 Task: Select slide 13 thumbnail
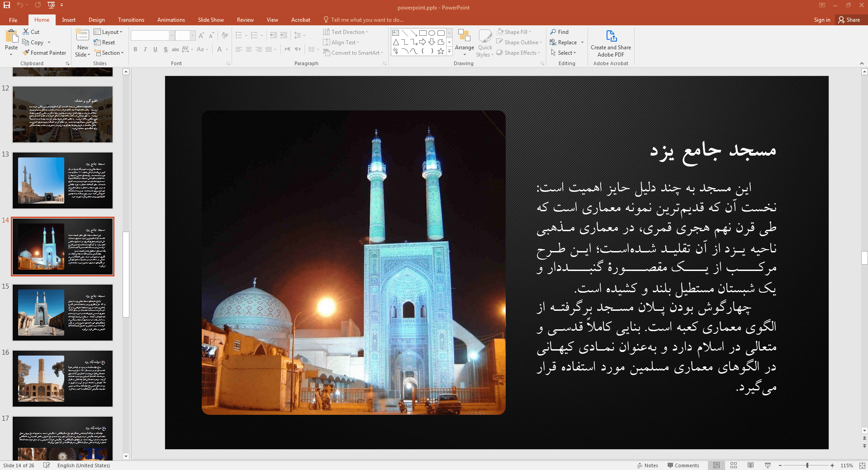pyautogui.click(x=62, y=180)
